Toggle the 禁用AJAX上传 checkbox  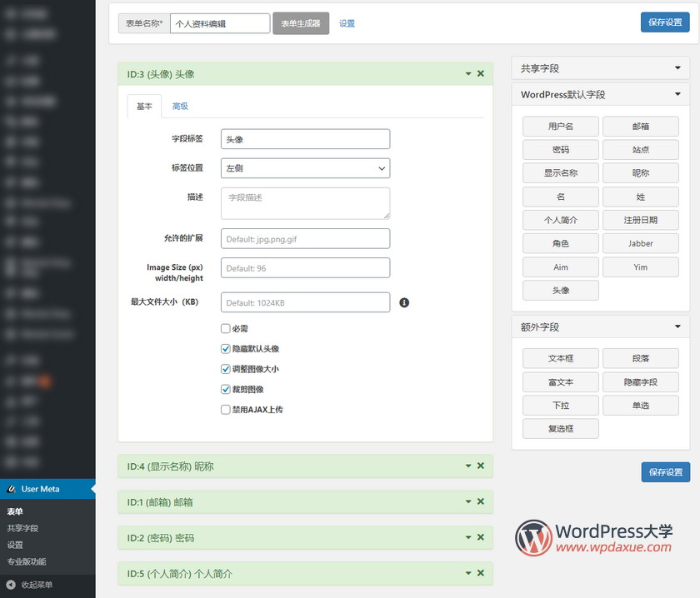226,410
